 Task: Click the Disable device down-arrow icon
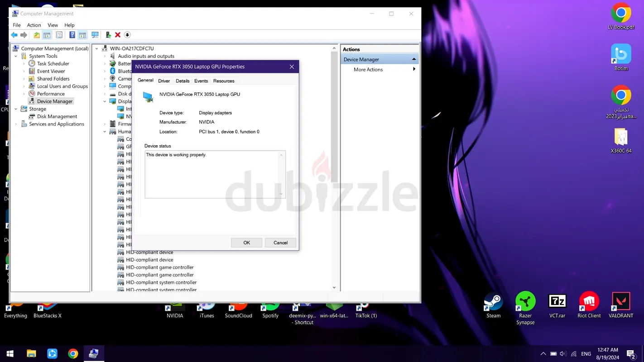click(x=127, y=35)
